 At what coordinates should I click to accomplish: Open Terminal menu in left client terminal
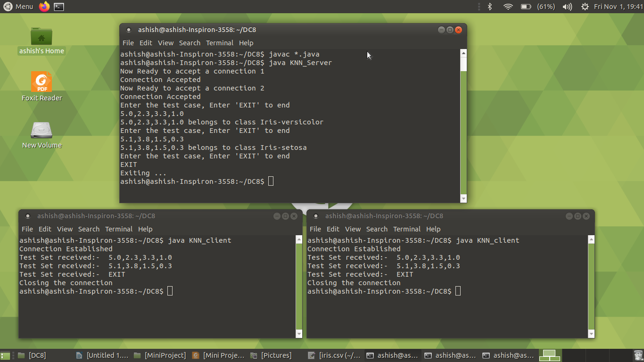pyautogui.click(x=119, y=229)
